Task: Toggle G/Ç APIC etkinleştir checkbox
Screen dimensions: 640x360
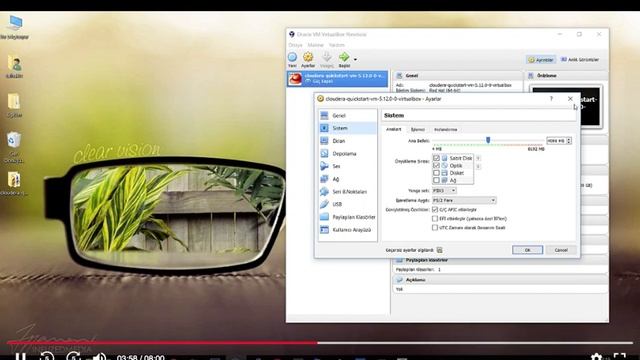Action: (435, 209)
